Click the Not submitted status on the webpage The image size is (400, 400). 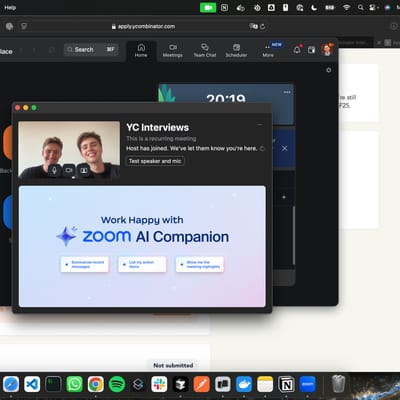[173, 365]
